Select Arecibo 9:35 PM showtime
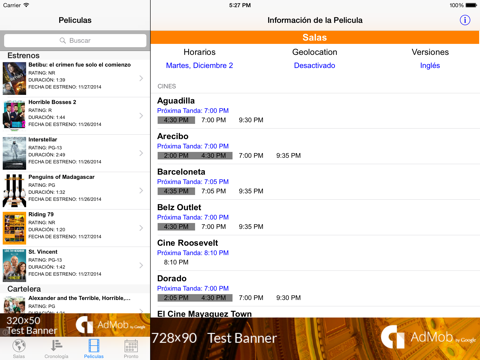Viewport: 480px width, 360px height. pos(288,156)
